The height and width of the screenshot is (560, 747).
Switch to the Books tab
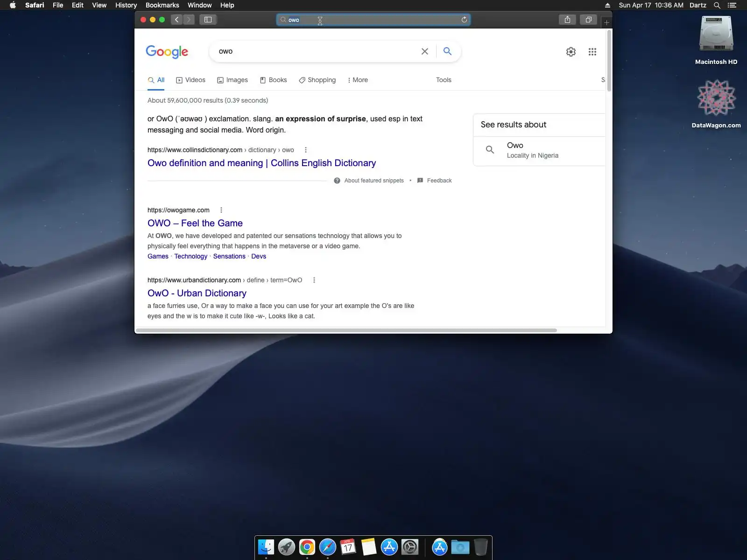click(x=273, y=80)
